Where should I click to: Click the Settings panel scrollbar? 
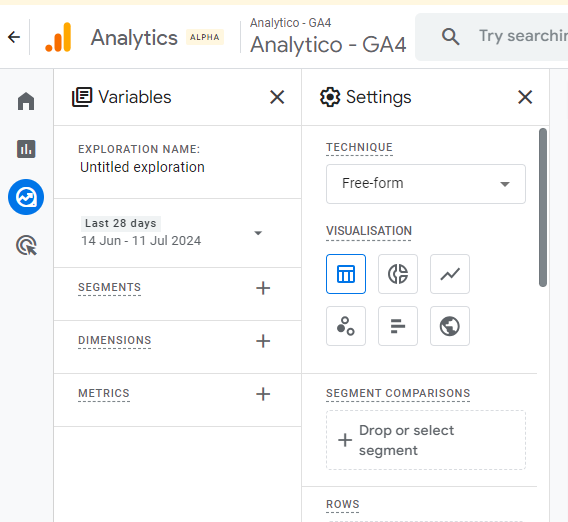point(543,208)
